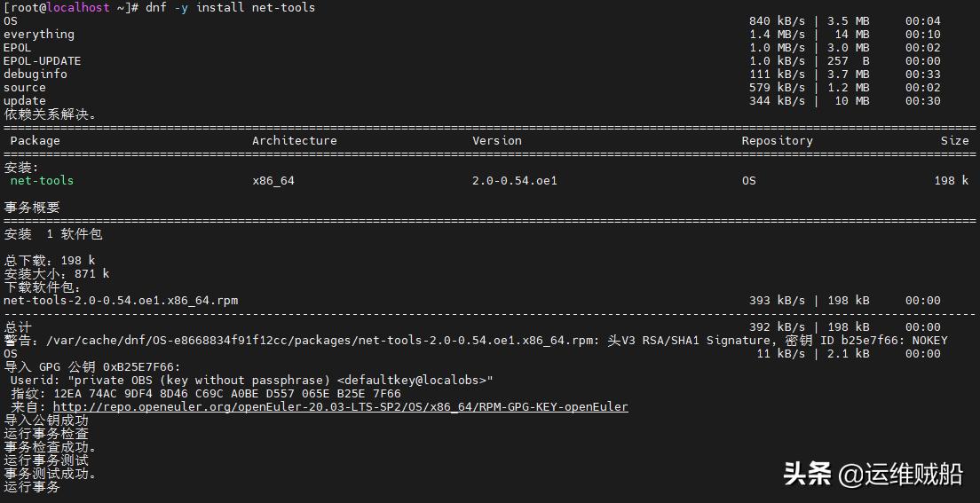Viewport: 980px width, 503px height.
Task: Click the 导入公钥成功 status line
Action: point(46,420)
